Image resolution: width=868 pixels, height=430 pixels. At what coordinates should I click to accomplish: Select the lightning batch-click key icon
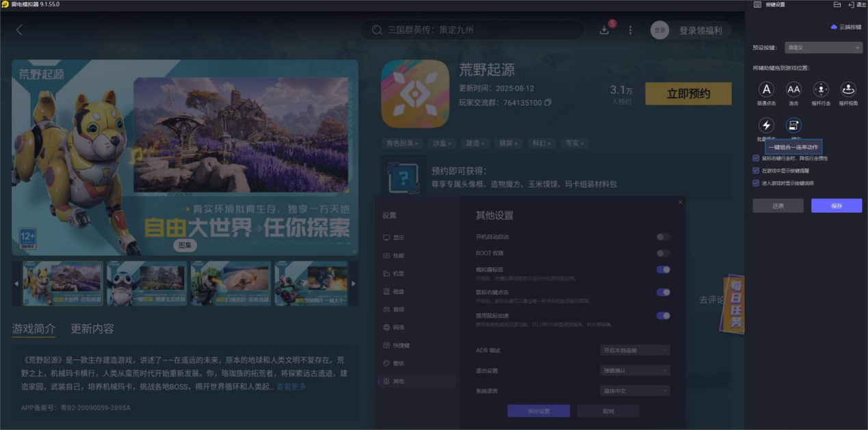pyautogui.click(x=766, y=125)
